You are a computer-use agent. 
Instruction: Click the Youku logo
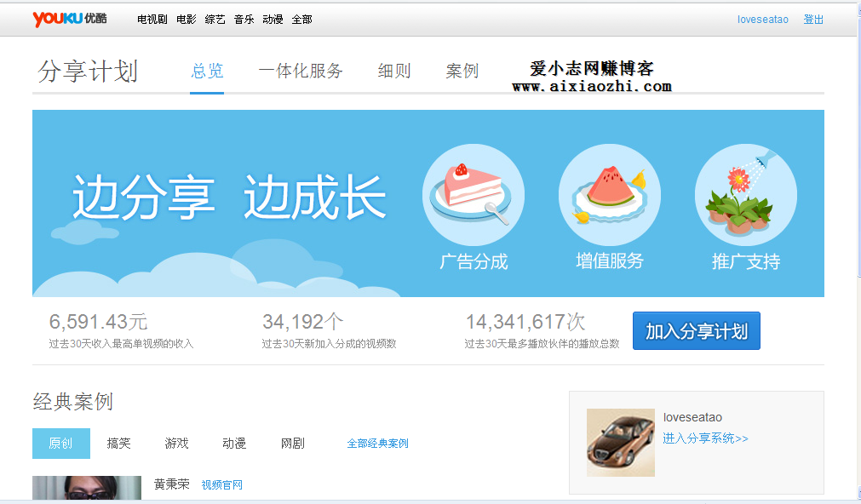70,19
